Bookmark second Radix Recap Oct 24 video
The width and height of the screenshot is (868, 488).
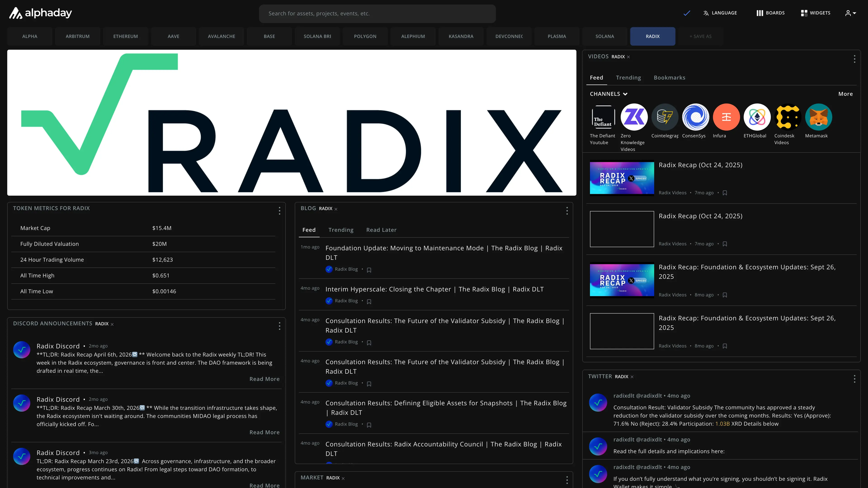(x=725, y=244)
